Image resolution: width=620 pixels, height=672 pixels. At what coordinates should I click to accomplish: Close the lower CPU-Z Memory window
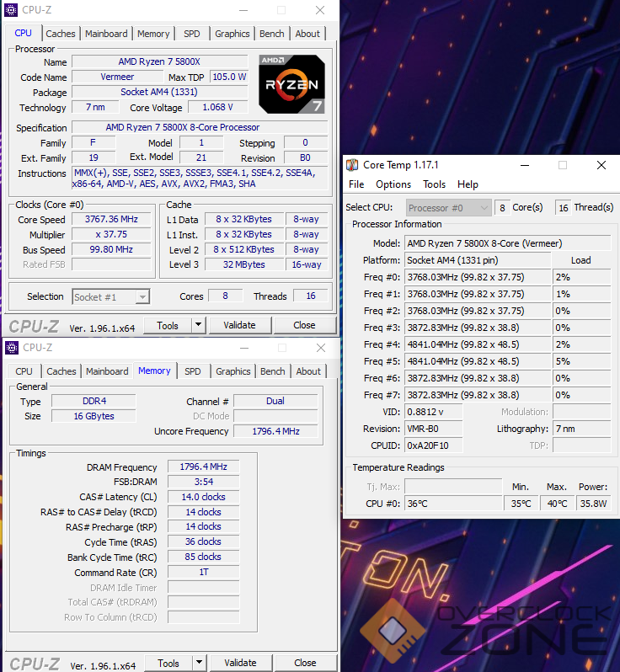321,348
